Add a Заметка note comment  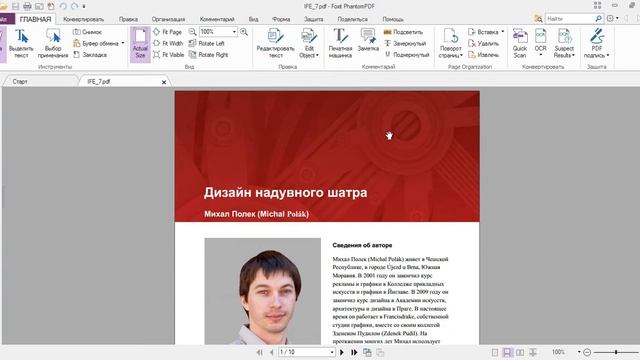click(368, 41)
